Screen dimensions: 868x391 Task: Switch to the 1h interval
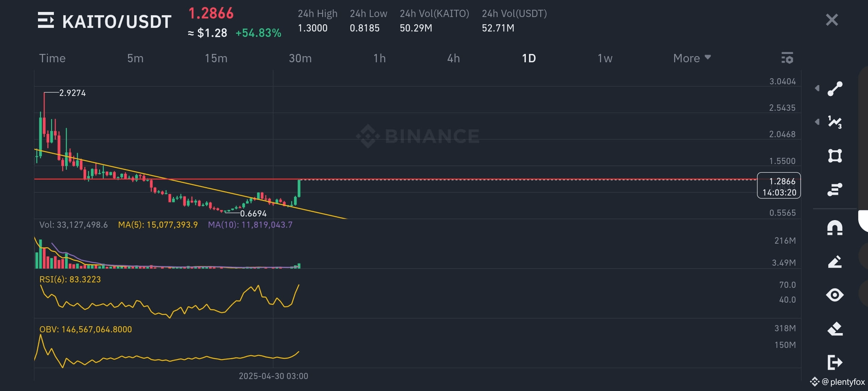pos(379,58)
